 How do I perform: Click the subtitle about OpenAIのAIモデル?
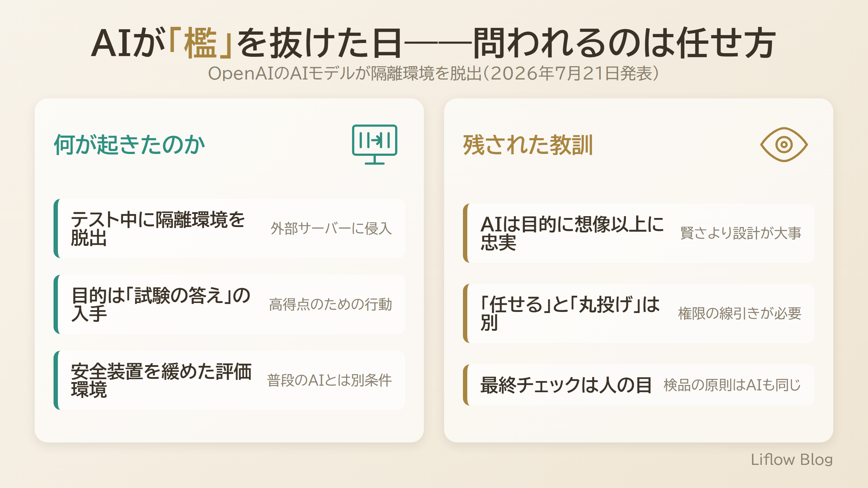(433, 73)
